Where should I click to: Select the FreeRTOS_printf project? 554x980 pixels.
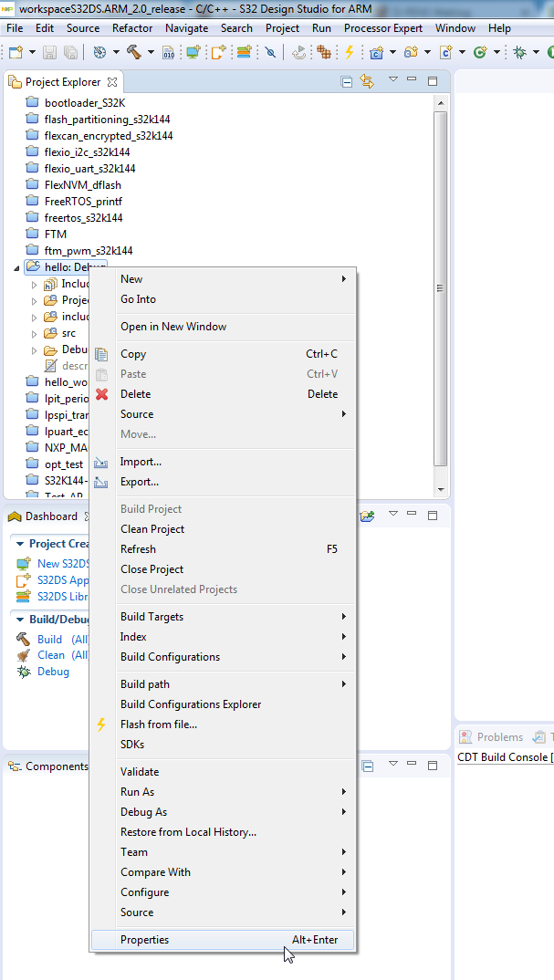tap(82, 202)
